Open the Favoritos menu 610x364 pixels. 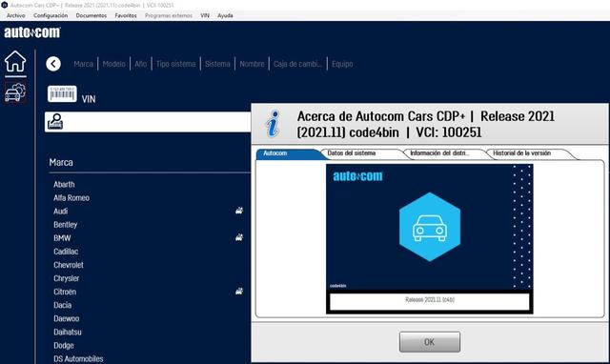click(126, 15)
